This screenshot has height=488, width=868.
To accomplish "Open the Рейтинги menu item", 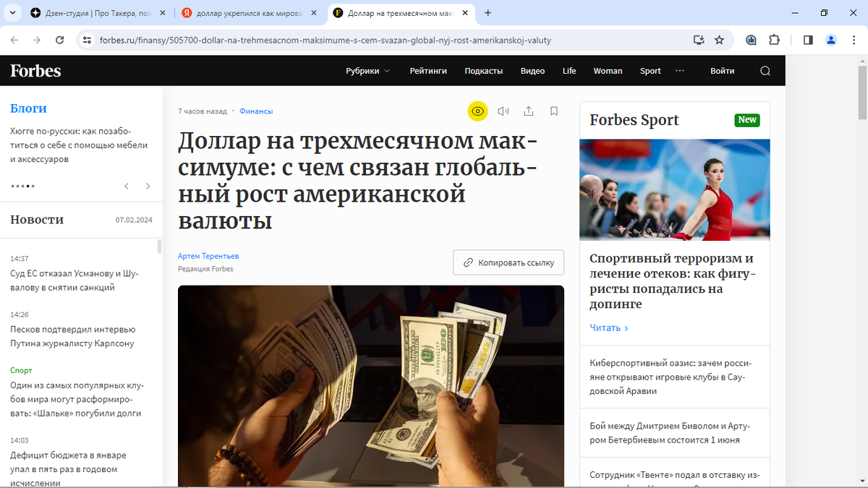I will pos(428,71).
